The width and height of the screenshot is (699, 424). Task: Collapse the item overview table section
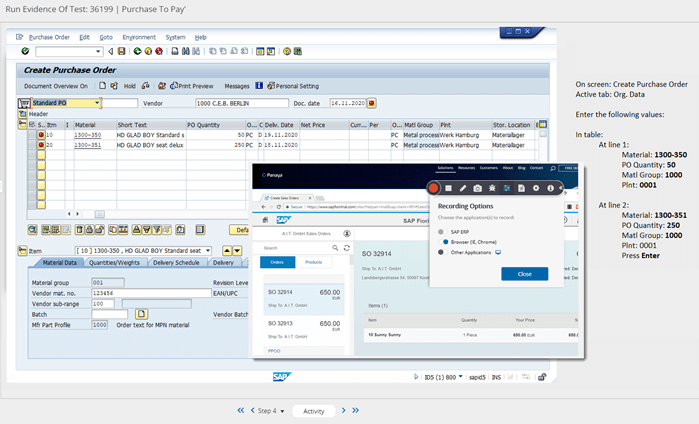[22, 124]
